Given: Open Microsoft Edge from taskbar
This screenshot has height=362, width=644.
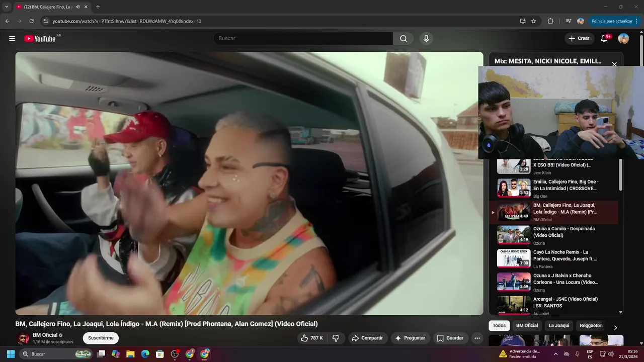Looking at the screenshot, I should coord(145,354).
